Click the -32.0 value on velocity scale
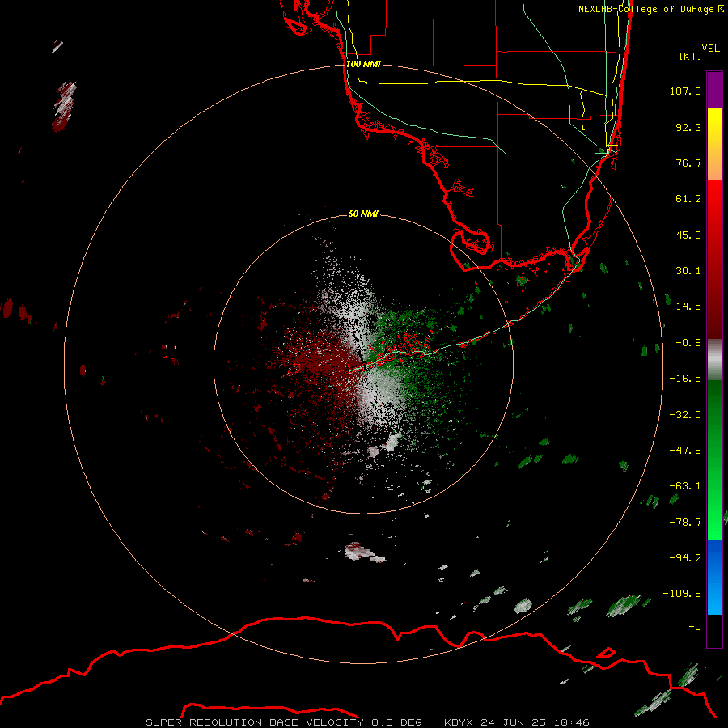Screen dimensions: 728x728 (685, 415)
